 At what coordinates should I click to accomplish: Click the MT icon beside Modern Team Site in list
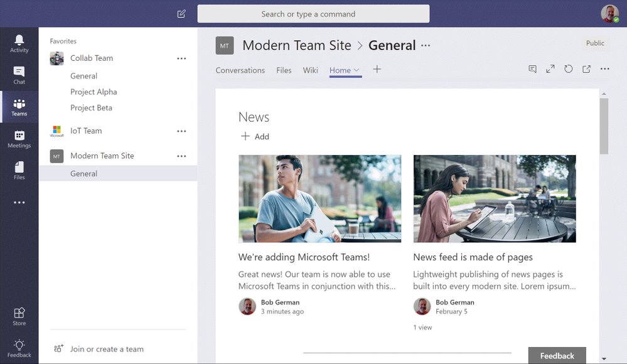56,156
